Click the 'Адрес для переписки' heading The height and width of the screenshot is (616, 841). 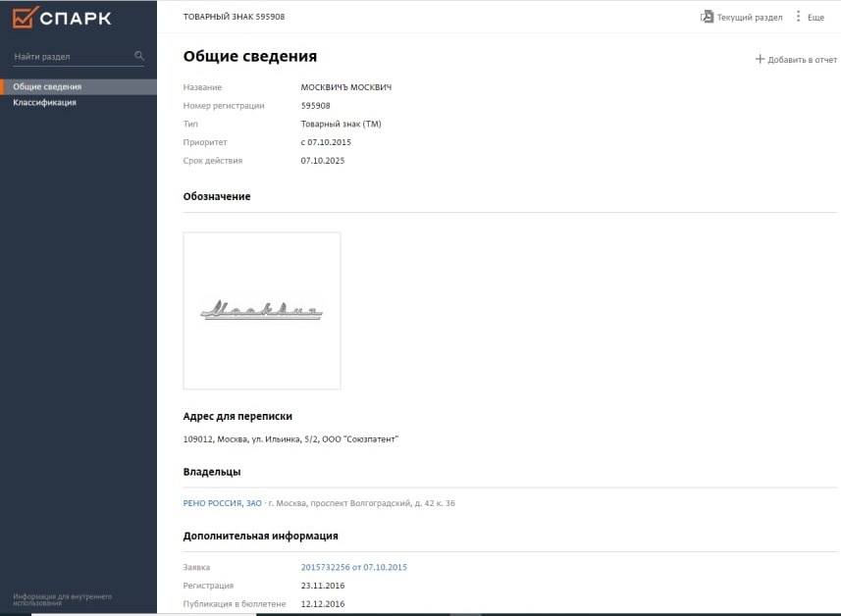point(237,416)
